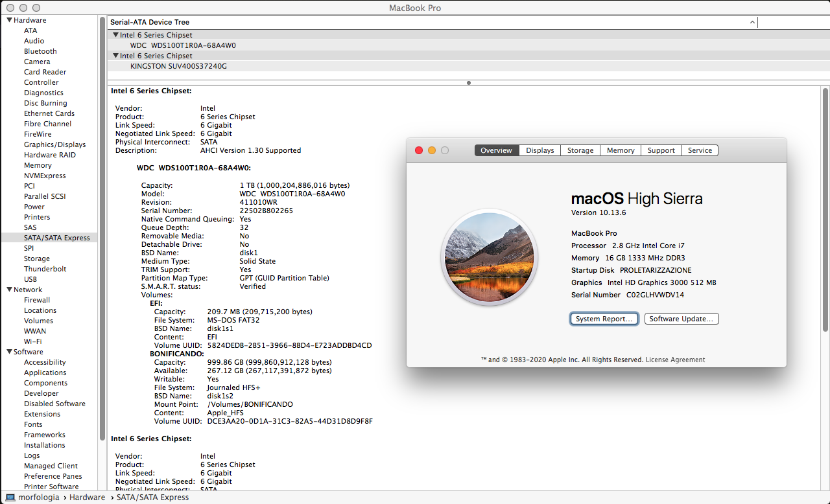The image size is (830, 504).
Task: Select Managed Client in the sidebar
Action: [51, 466]
